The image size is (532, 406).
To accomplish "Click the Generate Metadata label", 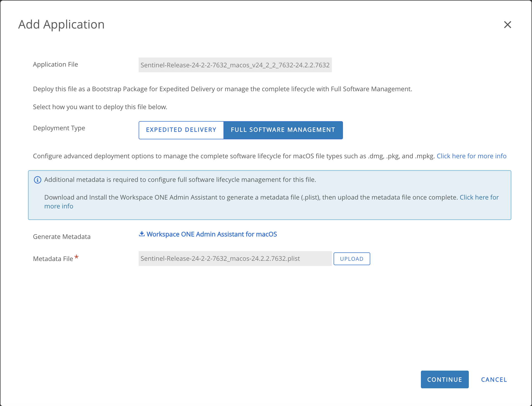I will click(62, 237).
